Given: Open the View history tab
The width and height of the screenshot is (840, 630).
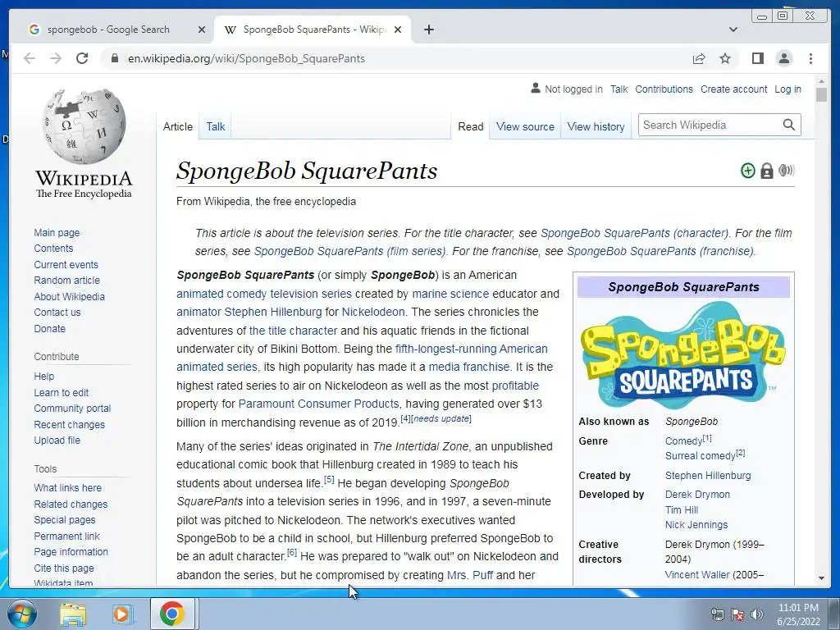Looking at the screenshot, I should pos(596,126).
